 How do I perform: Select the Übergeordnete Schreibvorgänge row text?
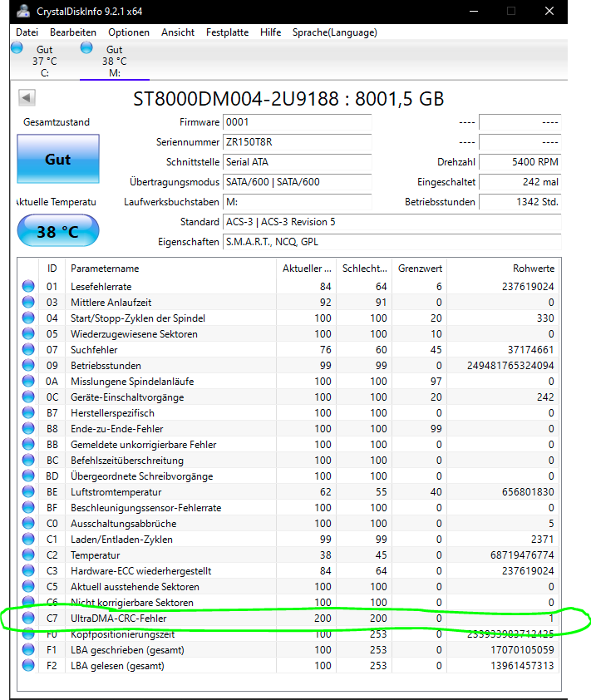pos(142,476)
